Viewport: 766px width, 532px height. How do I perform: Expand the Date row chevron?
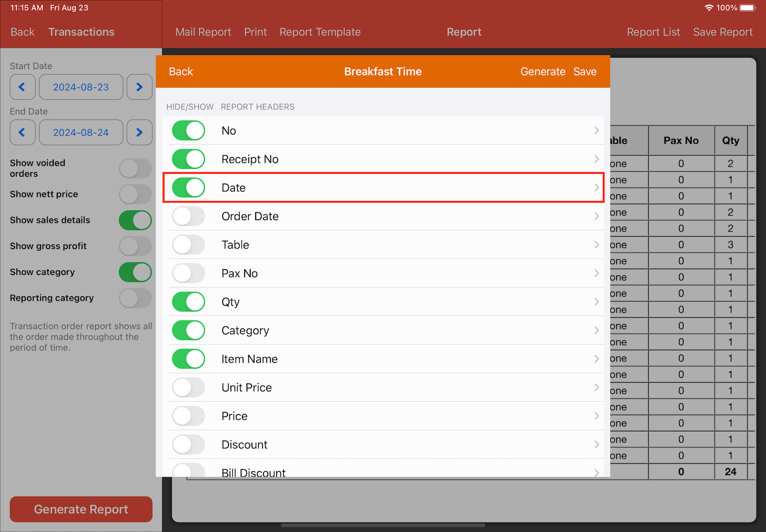click(596, 188)
